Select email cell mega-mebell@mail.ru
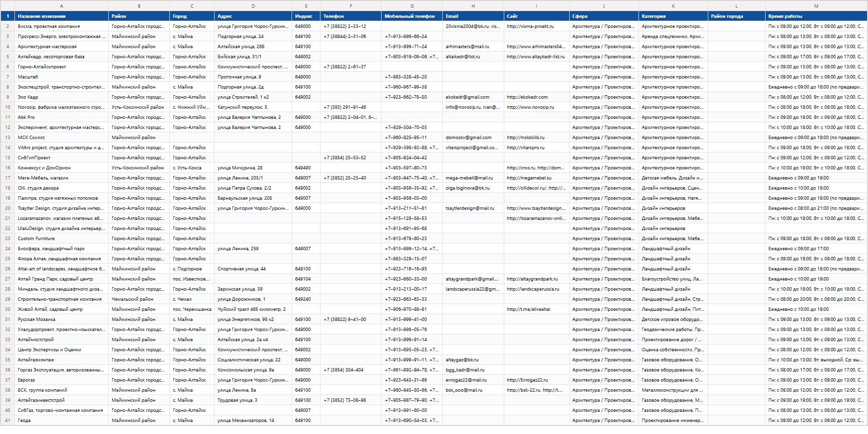868x434 pixels. pyautogui.click(x=473, y=178)
